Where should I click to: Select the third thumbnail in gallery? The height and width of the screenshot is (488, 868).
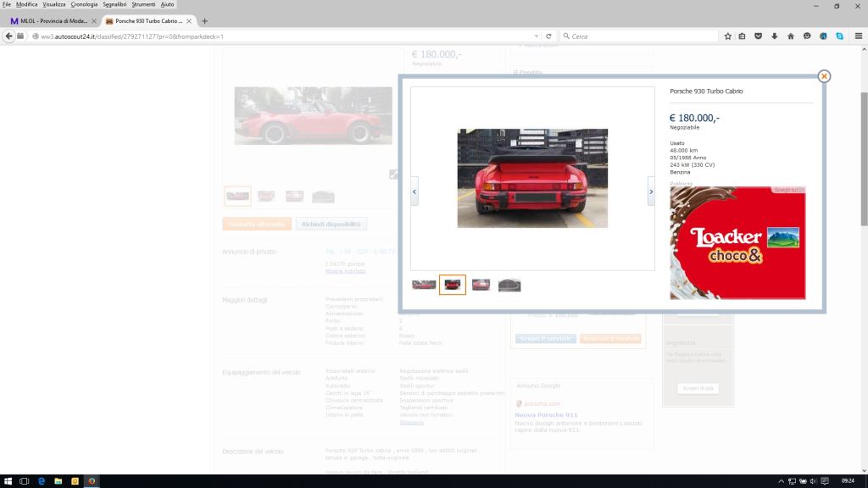click(x=481, y=285)
